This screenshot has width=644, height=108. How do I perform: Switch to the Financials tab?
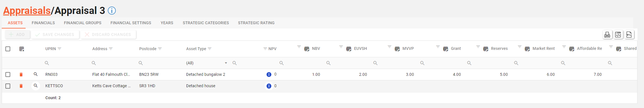43,23
